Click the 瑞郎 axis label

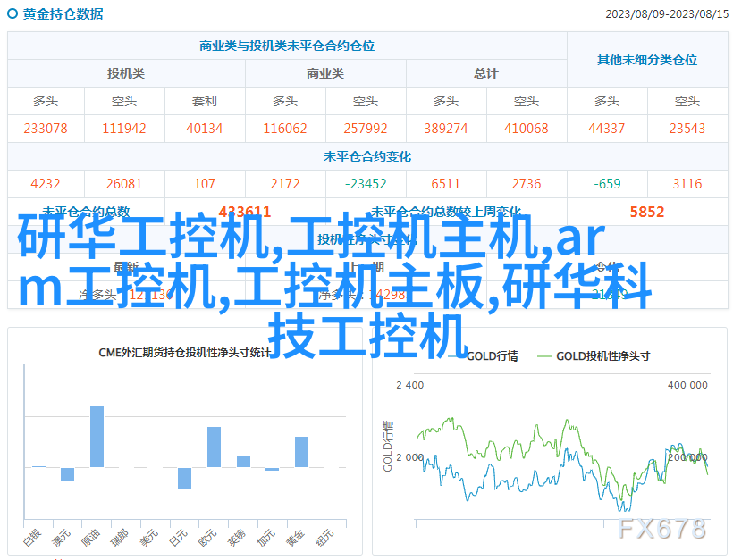click(x=120, y=538)
